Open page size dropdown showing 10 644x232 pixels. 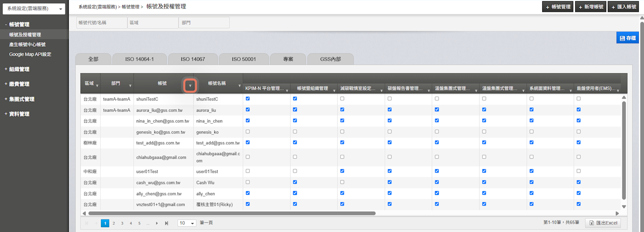(187, 223)
